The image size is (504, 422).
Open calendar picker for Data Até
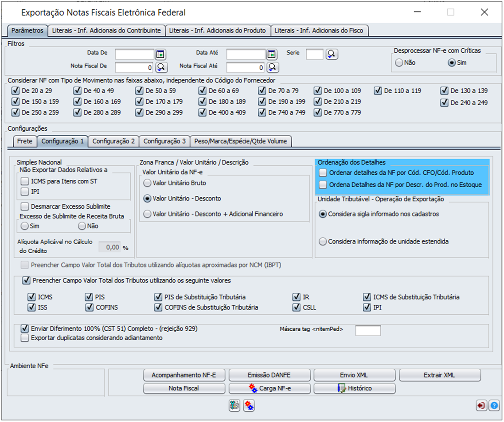coord(272,55)
